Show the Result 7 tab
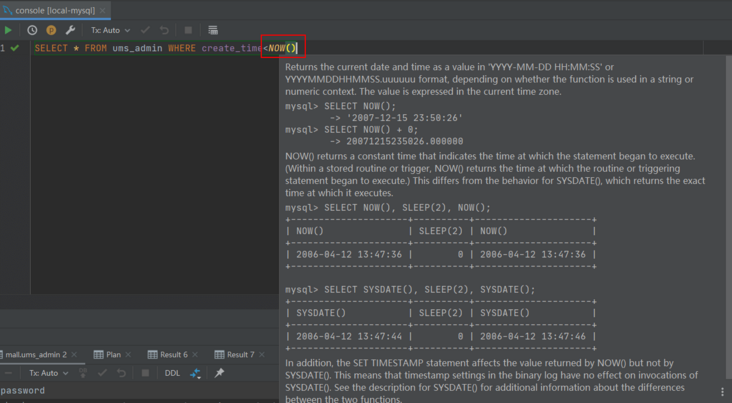The image size is (732, 403). point(233,354)
